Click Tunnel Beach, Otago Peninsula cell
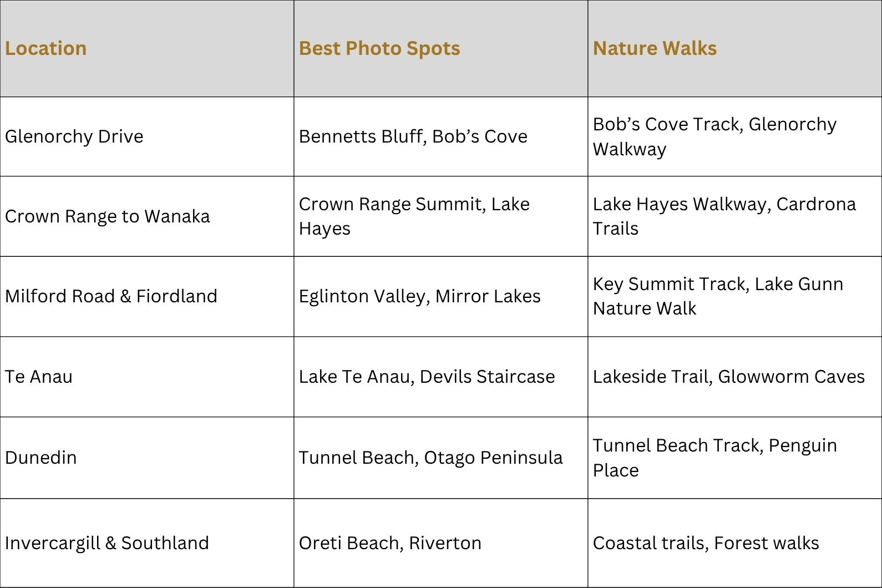Image resolution: width=882 pixels, height=588 pixels. click(441, 458)
